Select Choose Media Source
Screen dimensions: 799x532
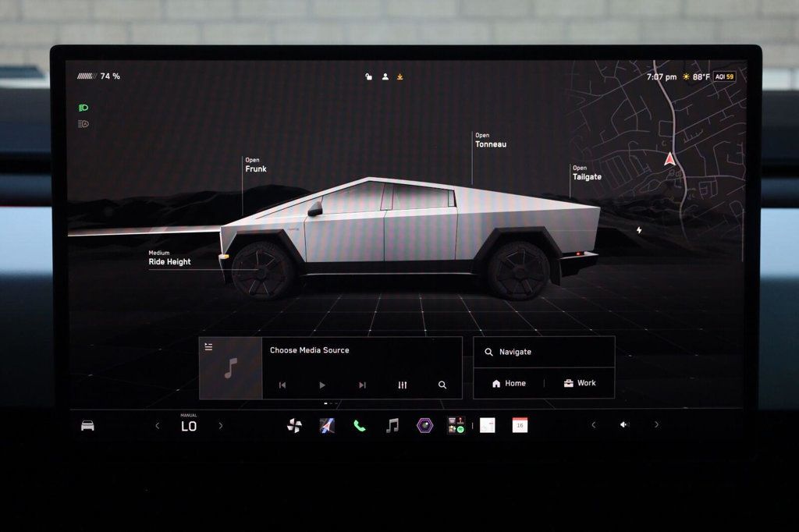coord(309,350)
